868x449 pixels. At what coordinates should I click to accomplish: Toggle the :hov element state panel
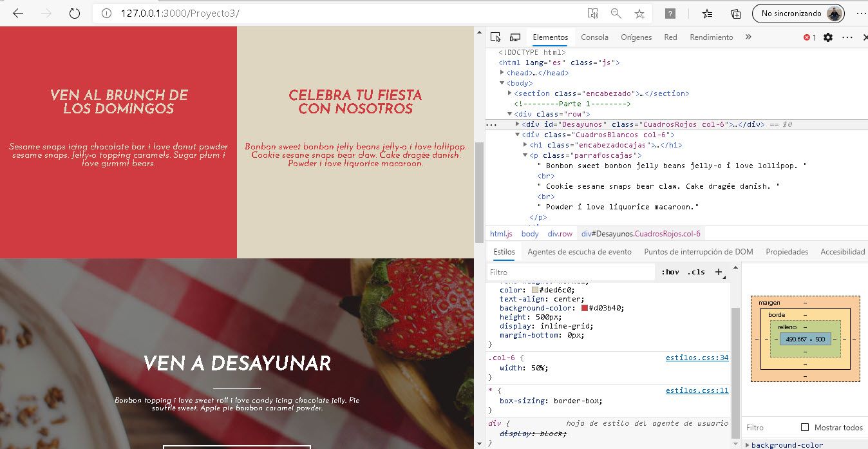click(670, 272)
